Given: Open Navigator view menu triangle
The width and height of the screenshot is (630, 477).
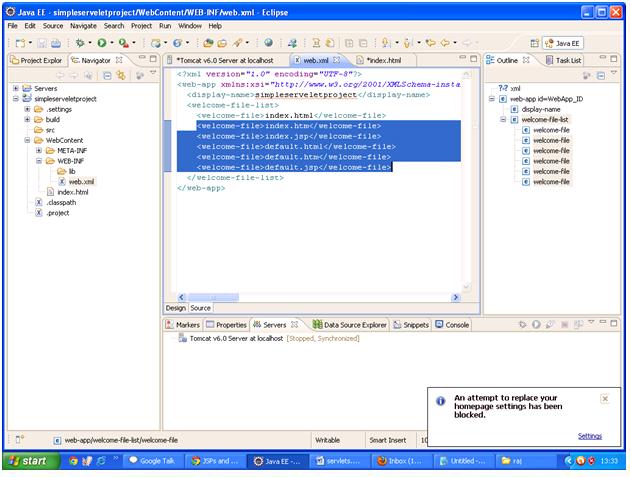Looking at the screenshot, I should pyautogui.click(x=153, y=73).
